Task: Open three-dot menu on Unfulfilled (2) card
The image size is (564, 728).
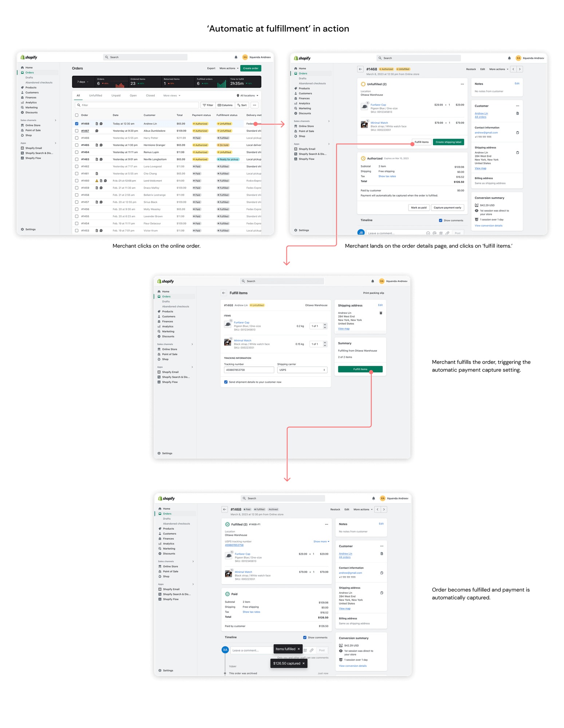Action: [x=462, y=84]
